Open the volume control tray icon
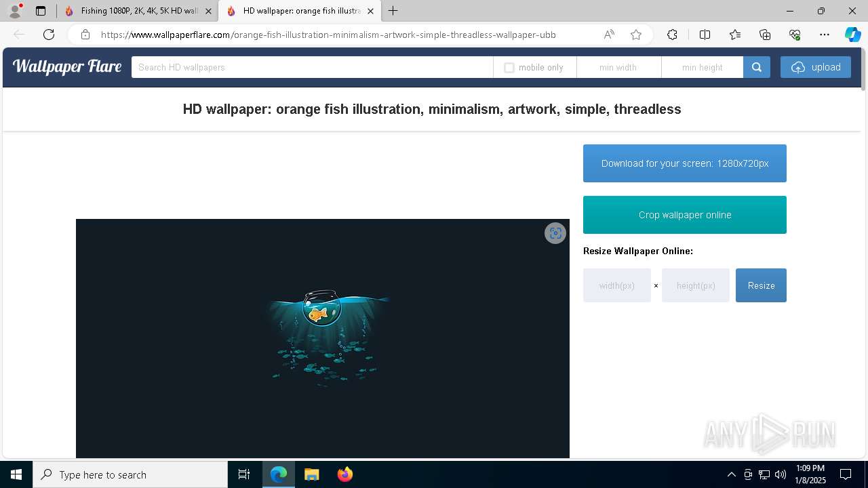The width and height of the screenshot is (868, 488). click(781, 474)
